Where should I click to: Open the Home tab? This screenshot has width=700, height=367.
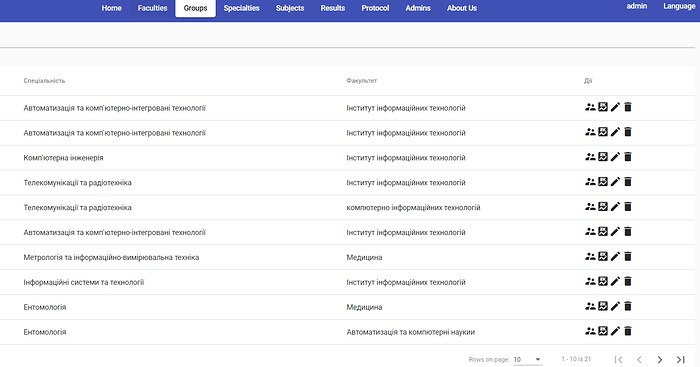[111, 8]
